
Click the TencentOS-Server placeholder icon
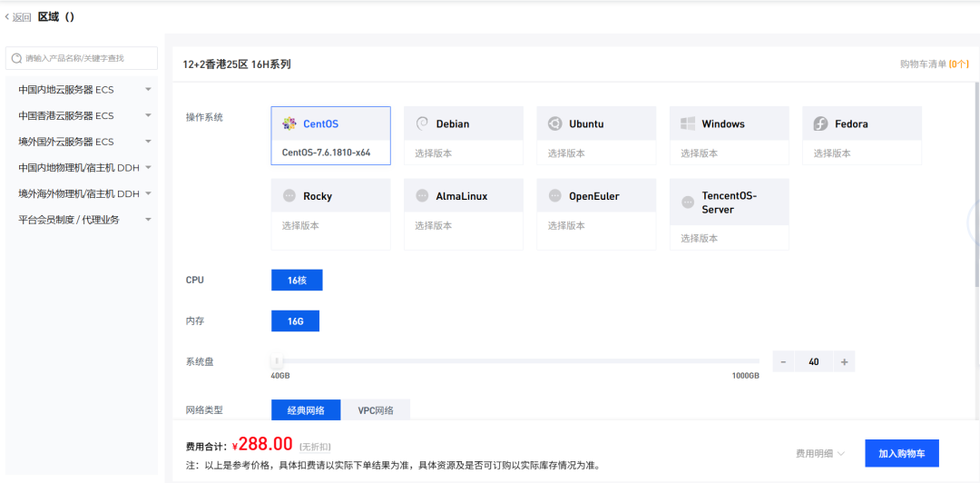coord(688,202)
